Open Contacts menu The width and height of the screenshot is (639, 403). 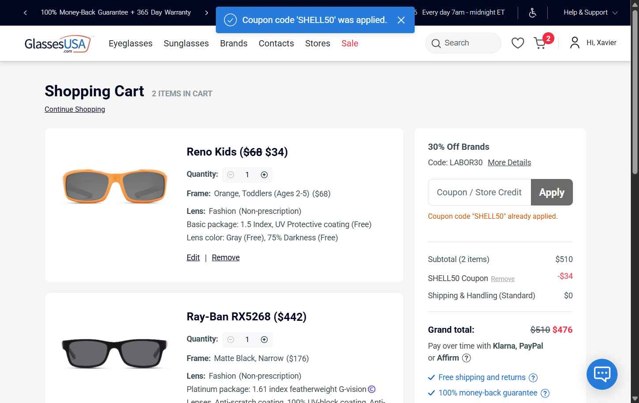(x=276, y=43)
